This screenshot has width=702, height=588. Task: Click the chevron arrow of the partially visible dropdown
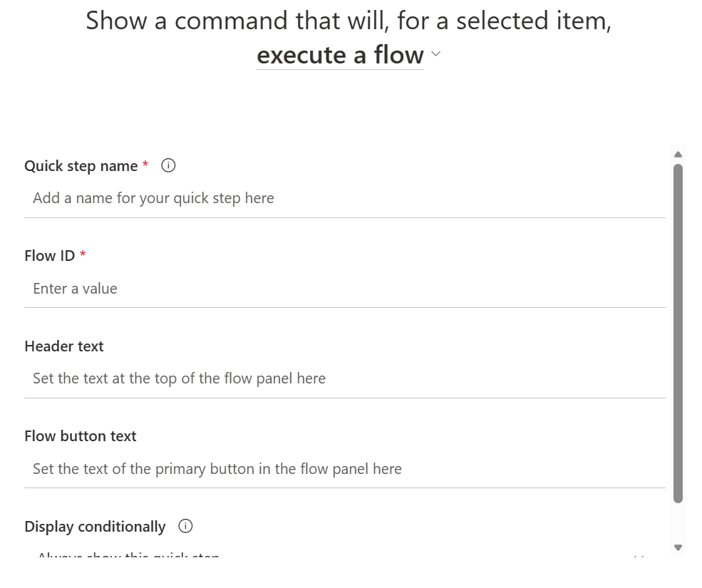click(639, 556)
